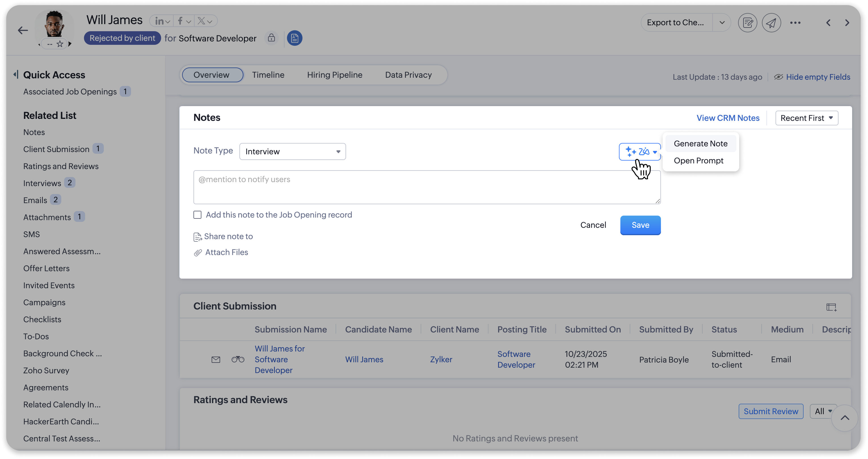This screenshot has height=459, width=868.
Task: Click the star rating toggle under photo
Action: (60, 44)
